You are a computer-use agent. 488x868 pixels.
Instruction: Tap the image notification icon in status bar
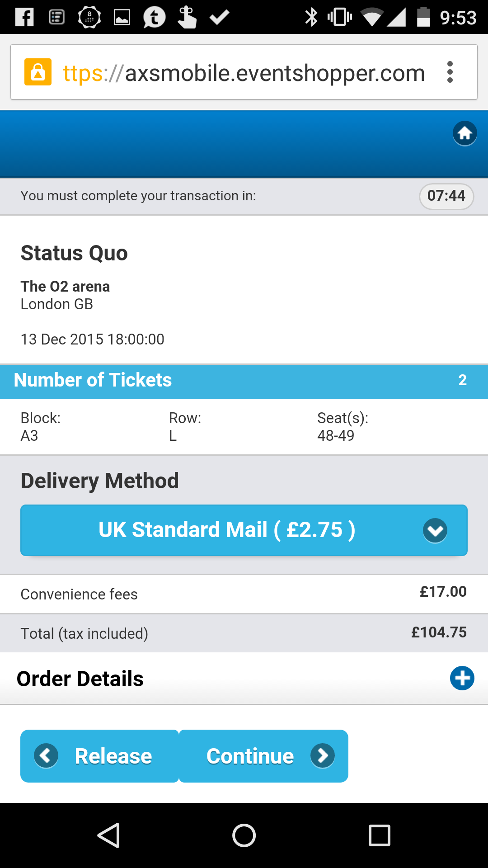122,18
